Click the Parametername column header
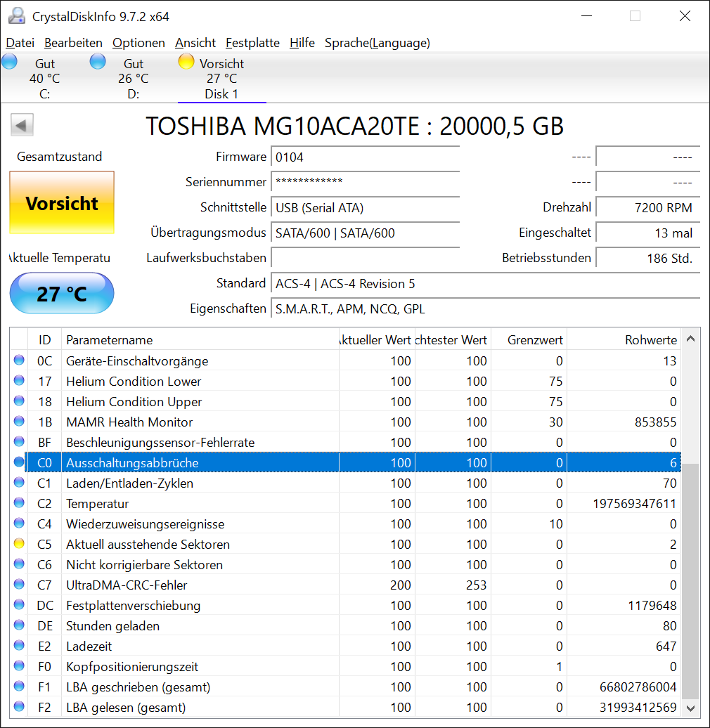 [x=200, y=340]
